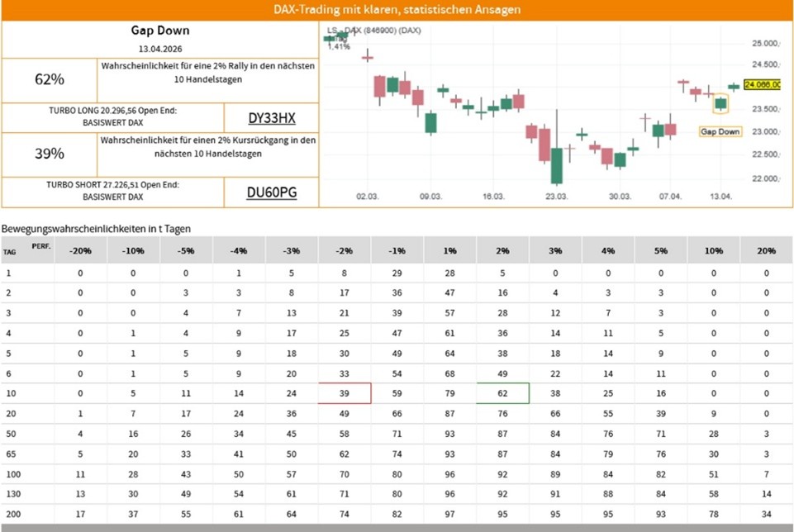Viewport: 794px width, 532px height.
Task: Open the DU60PG turbo short link
Action: tap(271, 192)
